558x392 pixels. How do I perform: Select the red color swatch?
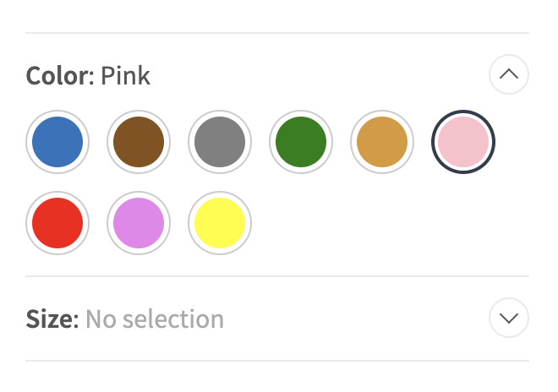(57, 223)
